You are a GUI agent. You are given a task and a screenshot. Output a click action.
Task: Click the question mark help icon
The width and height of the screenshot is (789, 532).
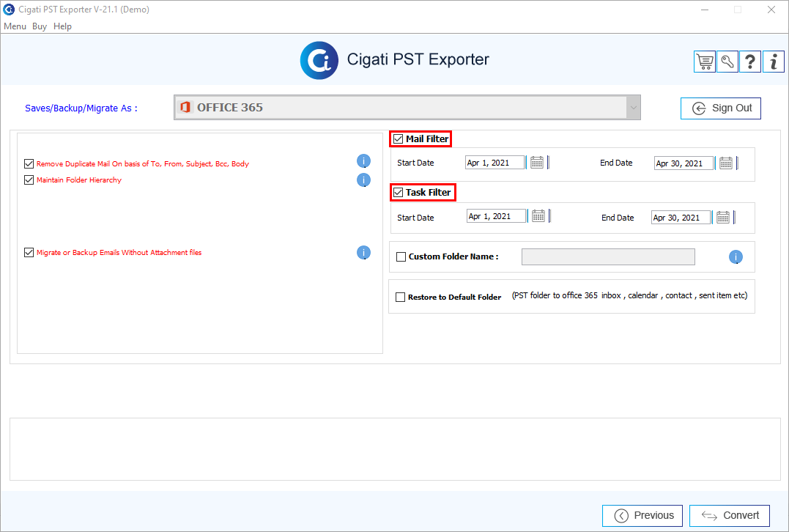[749, 62]
